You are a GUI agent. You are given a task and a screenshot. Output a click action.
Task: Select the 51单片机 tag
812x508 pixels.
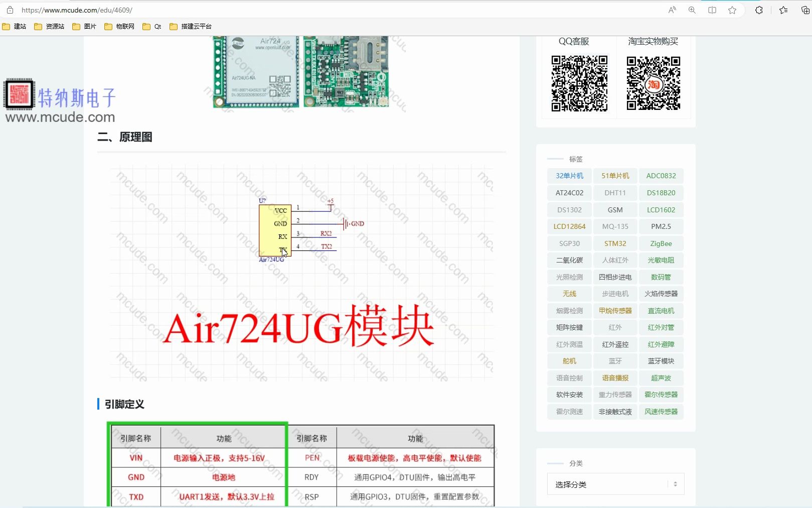[615, 176]
